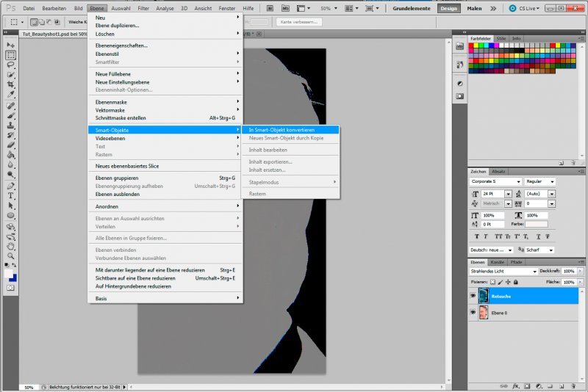The image size is (588, 392).
Task: Toggle underline text style
Action: click(x=538, y=236)
